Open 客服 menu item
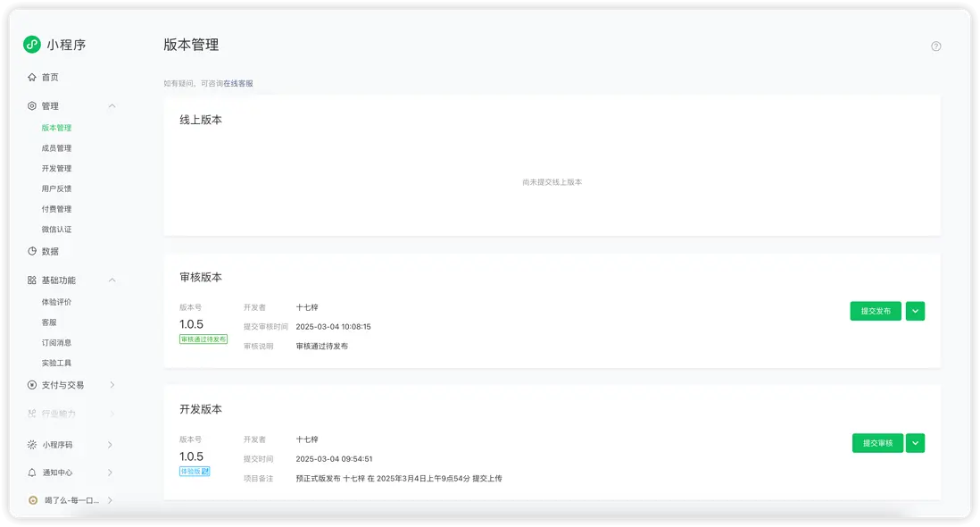Image resolution: width=980 pixels, height=527 pixels. point(49,322)
